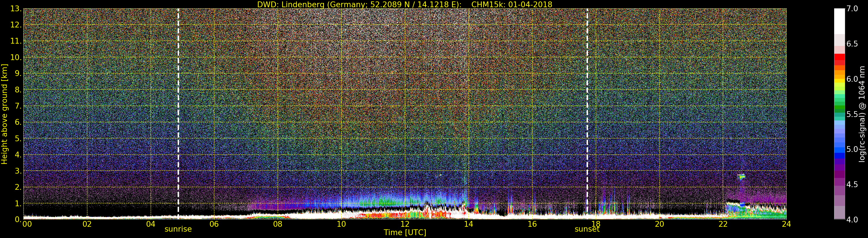
Task: Click the height axis tick "13."
Action: [16, 9]
